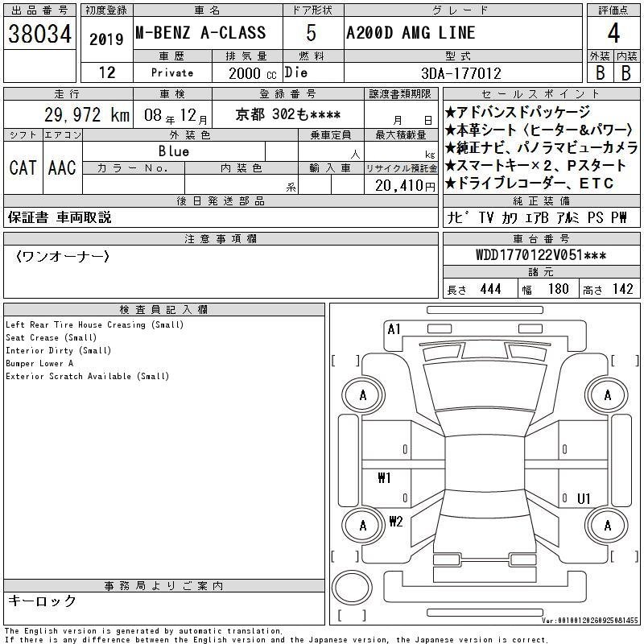
Task: Click the spare tire circle on diagram
Action: [x=352, y=588]
